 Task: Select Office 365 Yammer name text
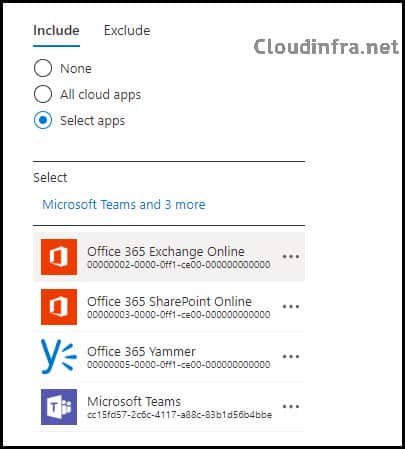[x=141, y=352]
